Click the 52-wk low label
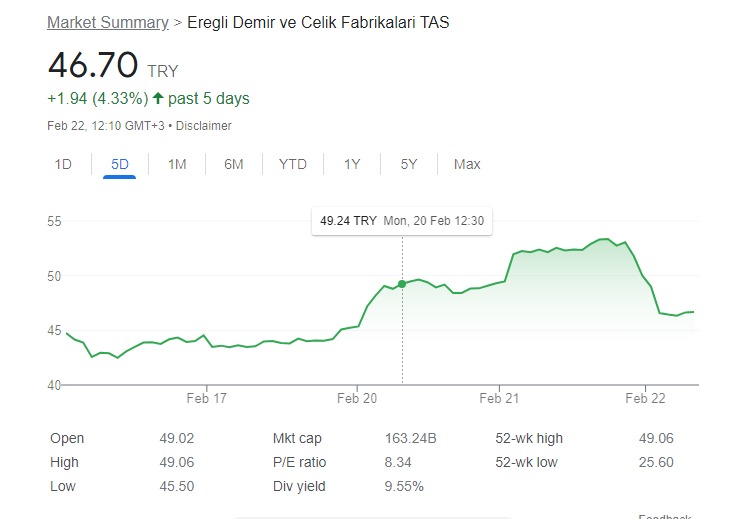Viewport: 751px width, 519px height. click(526, 462)
